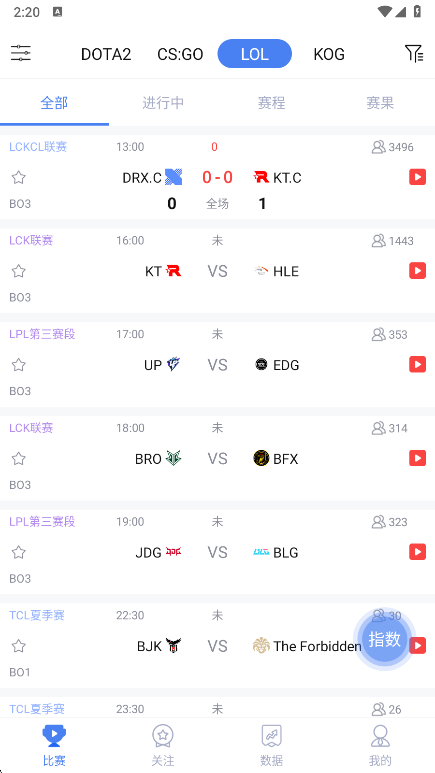Open the settings sliders icon top-left

21,53
